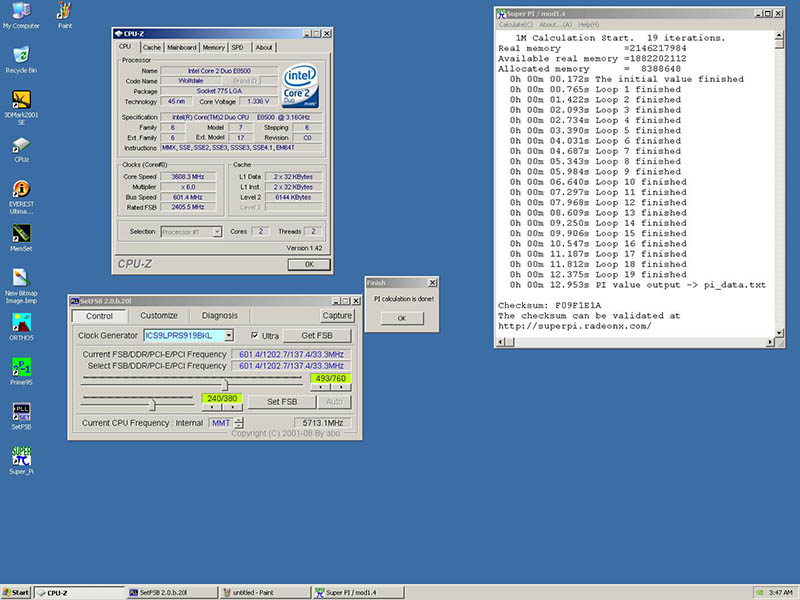This screenshot has width=800, height=600.
Task: Select the New Bitmap Image.bmp file icon
Action: pyautogui.click(x=21, y=286)
